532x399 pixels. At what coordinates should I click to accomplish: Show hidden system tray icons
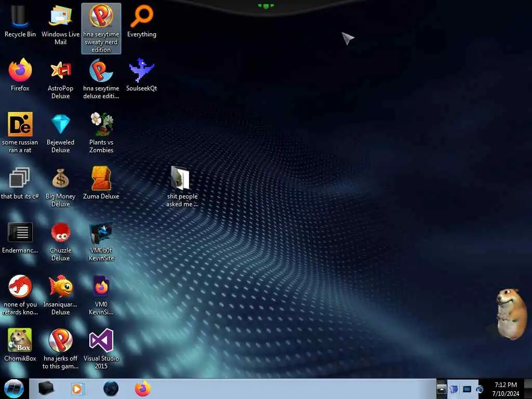click(x=442, y=389)
